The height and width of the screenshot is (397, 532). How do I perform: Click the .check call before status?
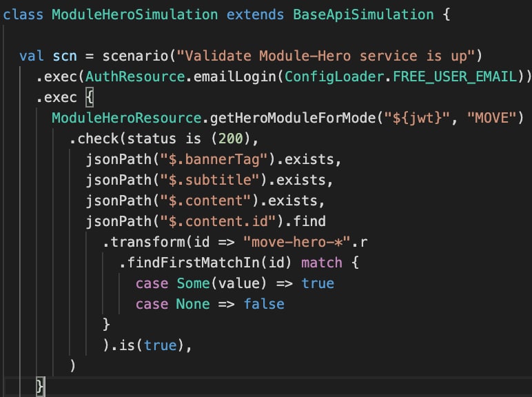click(x=94, y=139)
